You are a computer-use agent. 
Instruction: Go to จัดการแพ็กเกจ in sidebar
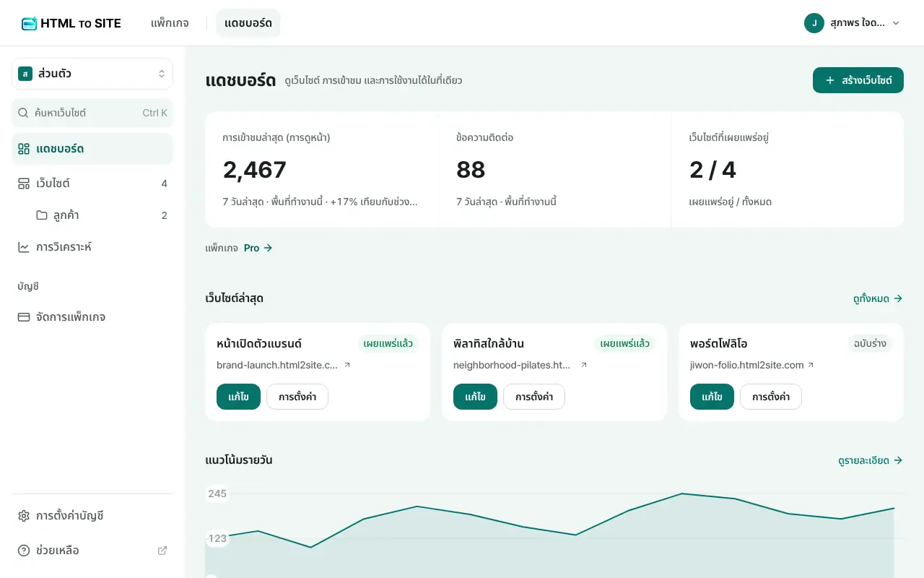92,317
